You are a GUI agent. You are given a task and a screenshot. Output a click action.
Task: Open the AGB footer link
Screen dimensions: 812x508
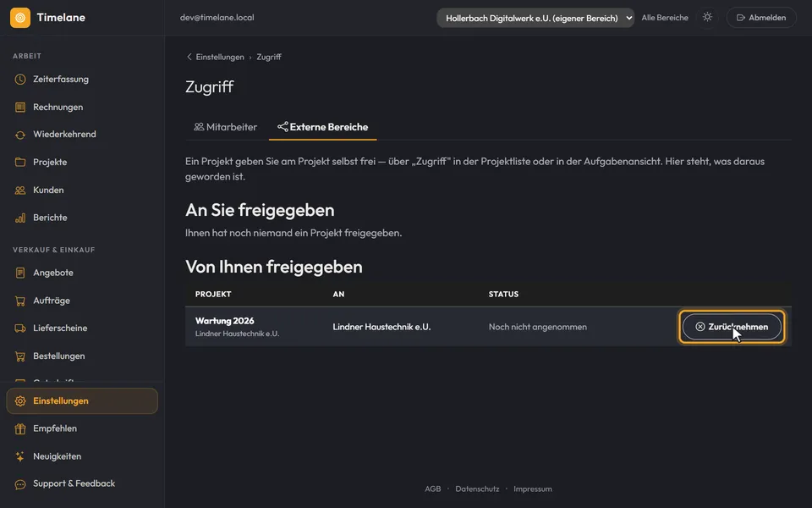pyautogui.click(x=433, y=489)
